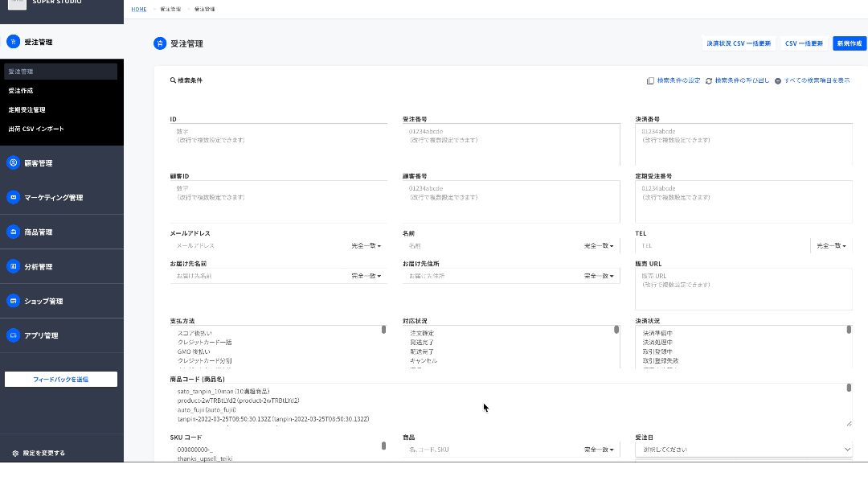The width and height of the screenshot is (868, 489).
Task: Click the マーケティング管理 sidebar icon
Action: [x=14, y=197]
